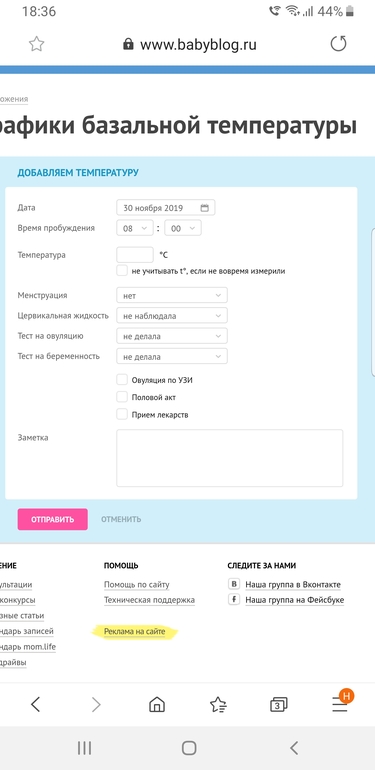Image resolution: width=375 pixels, height=770 pixels.
Task: Open the 'Менструация' dropdown
Action: [172, 296]
